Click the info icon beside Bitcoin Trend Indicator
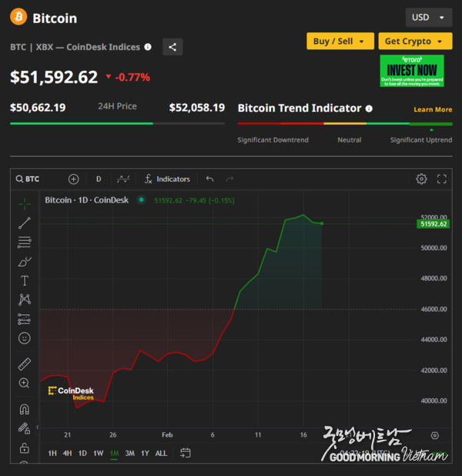This screenshot has height=476, width=462. click(369, 109)
